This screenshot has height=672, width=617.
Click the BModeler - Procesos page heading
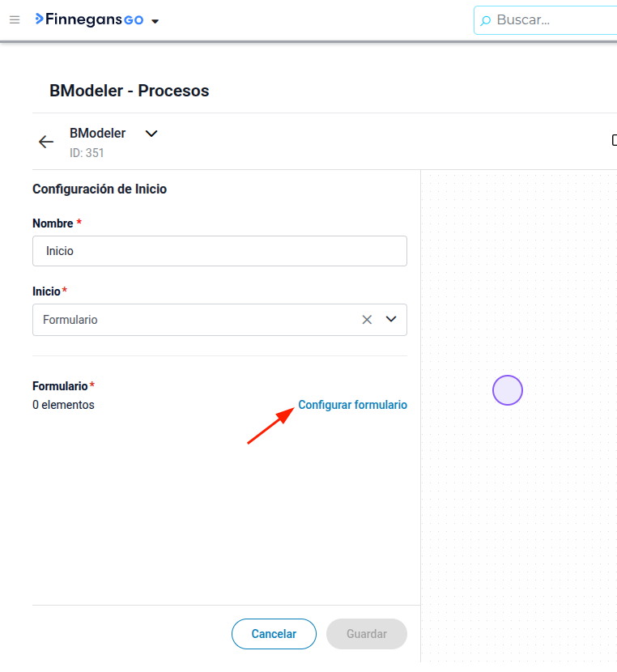130,91
